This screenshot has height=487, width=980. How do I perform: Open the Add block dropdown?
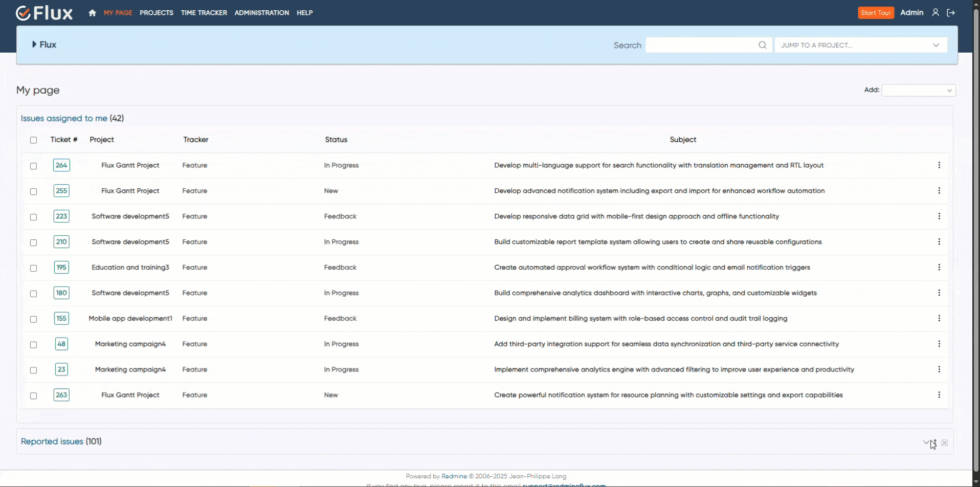click(918, 91)
